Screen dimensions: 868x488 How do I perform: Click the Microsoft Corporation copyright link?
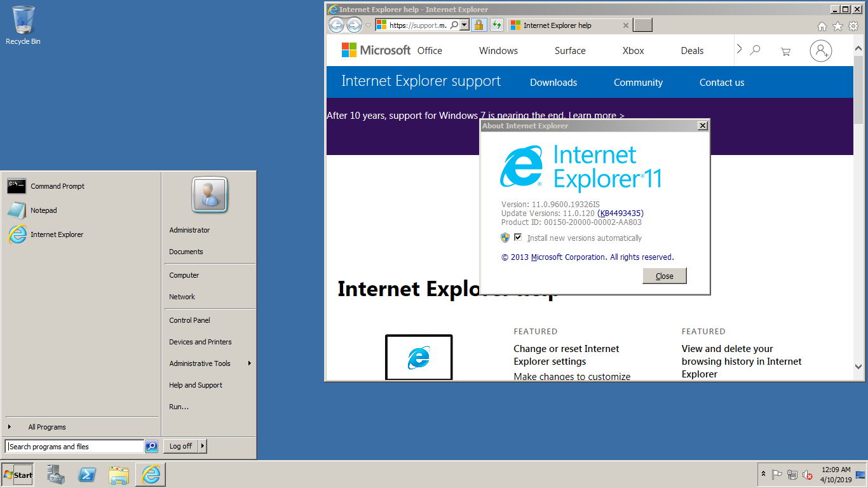(x=568, y=257)
